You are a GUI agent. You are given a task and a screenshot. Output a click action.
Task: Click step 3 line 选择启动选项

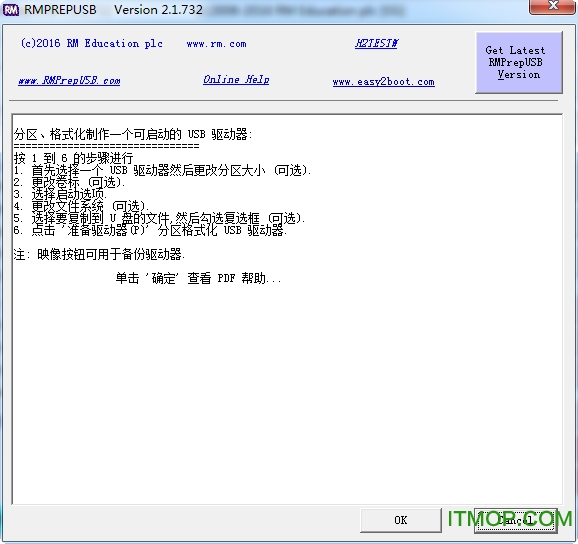click(60, 194)
